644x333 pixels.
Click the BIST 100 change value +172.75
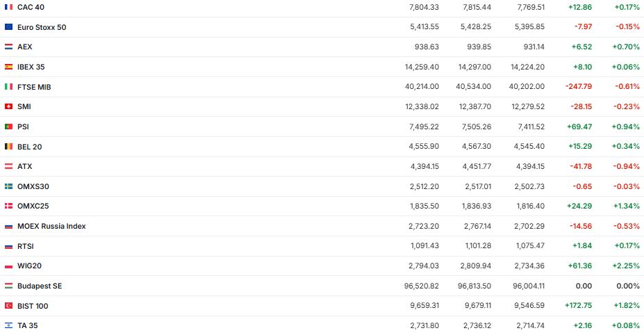coord(577,306)
